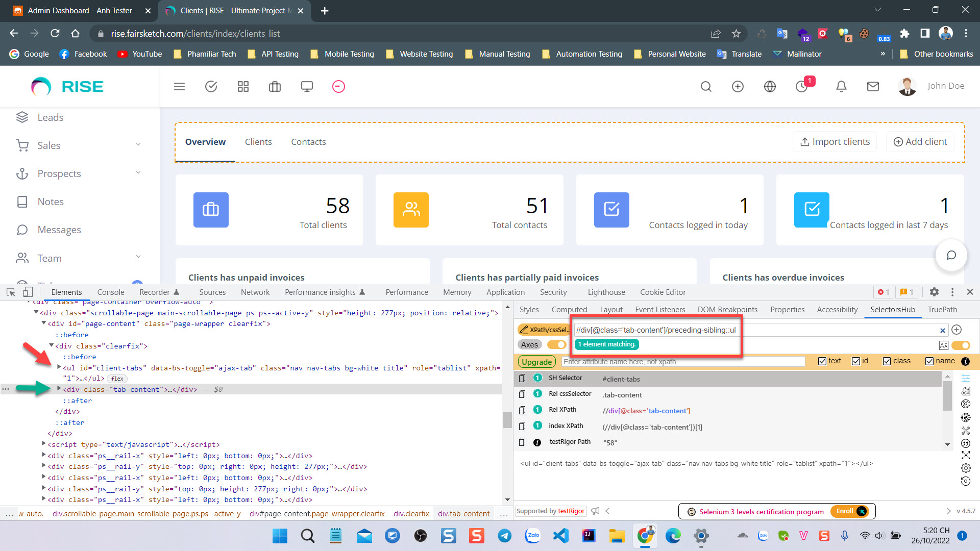Open the TruePath sidebar tab

(x=942, y=309)
